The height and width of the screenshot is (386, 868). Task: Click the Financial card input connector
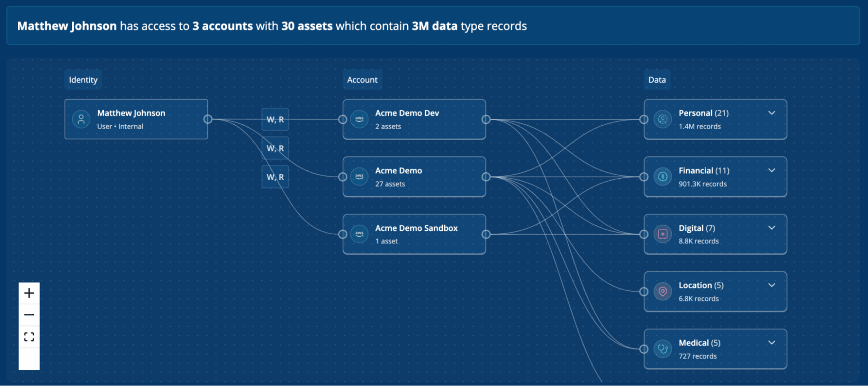tap(644, 177)
